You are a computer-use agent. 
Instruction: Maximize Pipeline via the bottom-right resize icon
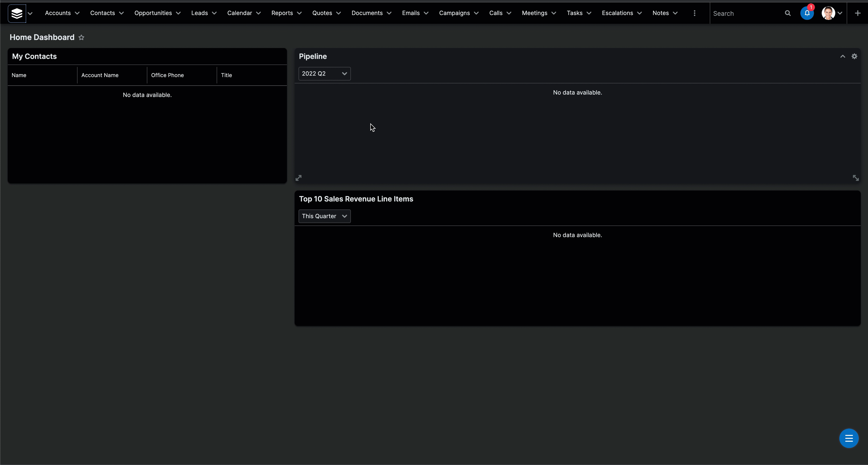tap(856, 178)
